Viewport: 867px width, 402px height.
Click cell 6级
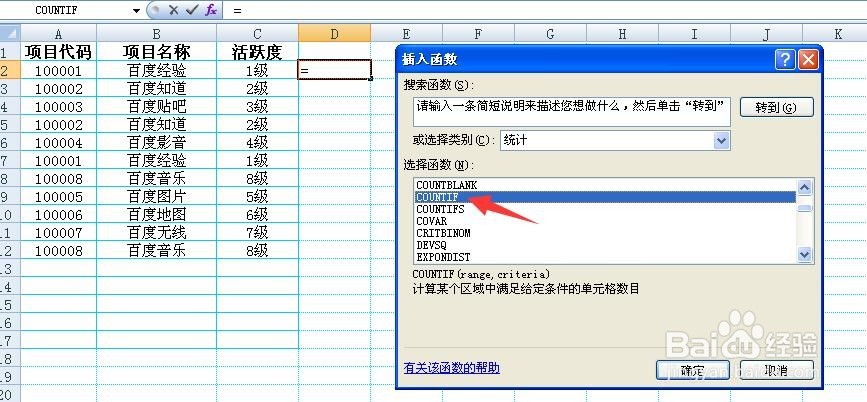coord(257,215)
